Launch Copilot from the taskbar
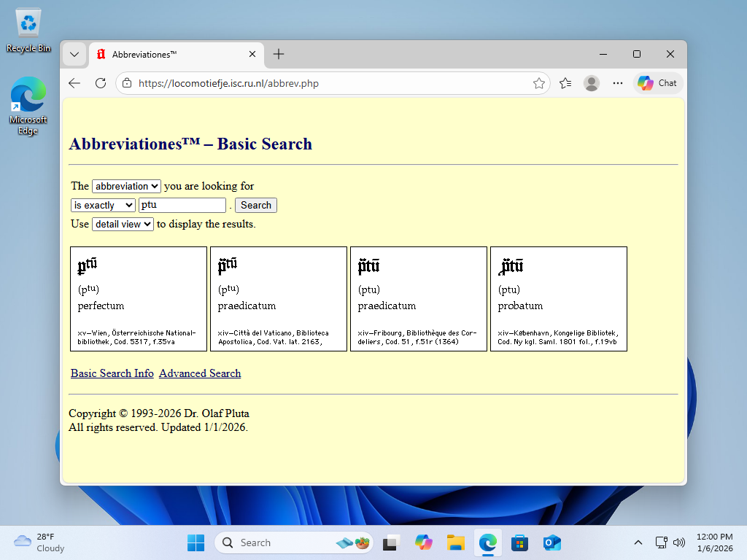This screenshot has height=560, width=747. [x=423, y=542]
